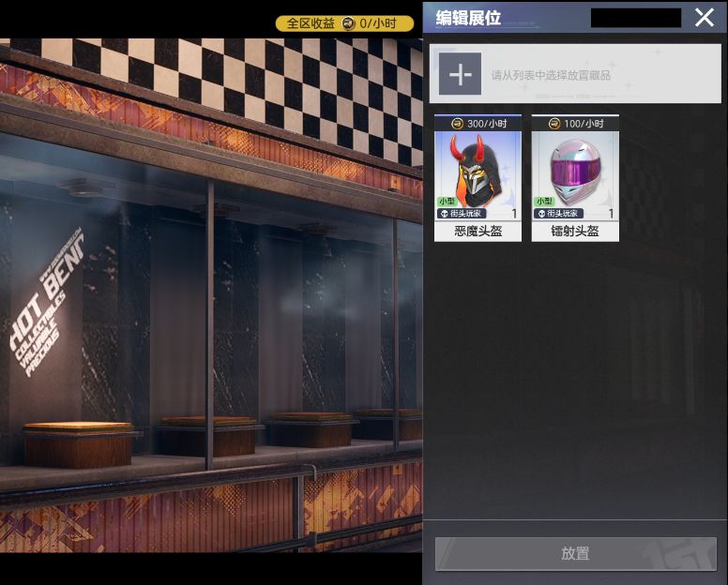
Task: Close the 编辑展位 panel with X
Action: 705,18
